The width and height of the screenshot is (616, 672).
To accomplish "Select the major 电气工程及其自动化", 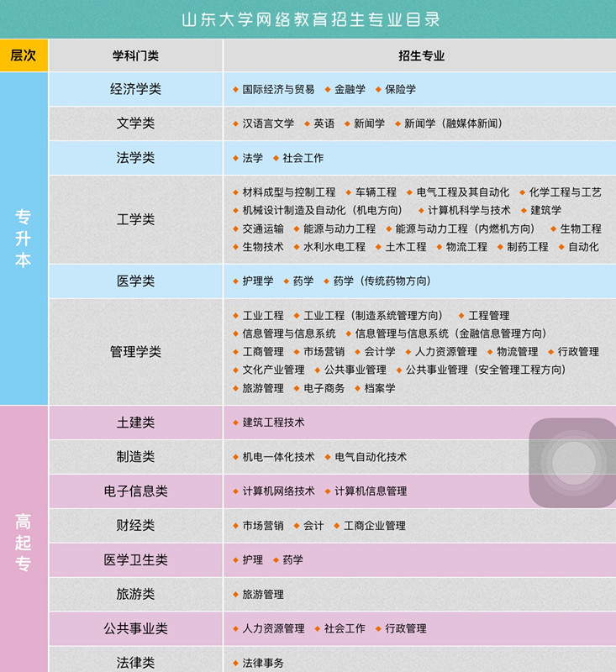I will point(463,192).
